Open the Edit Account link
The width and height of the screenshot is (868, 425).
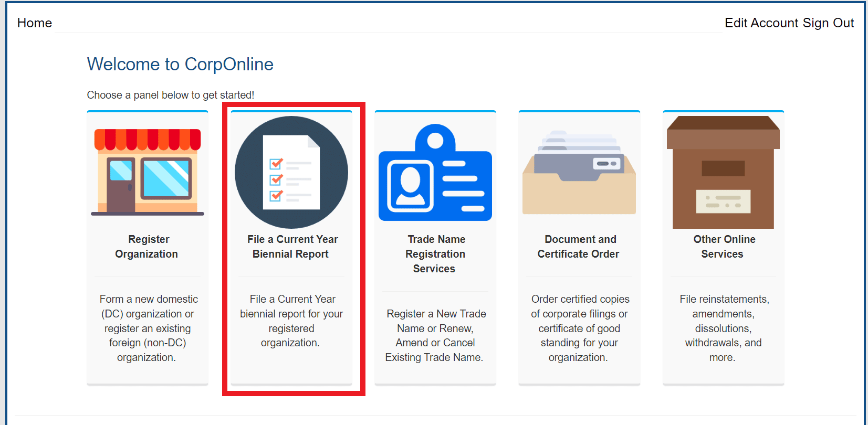(x=761, y=23)
